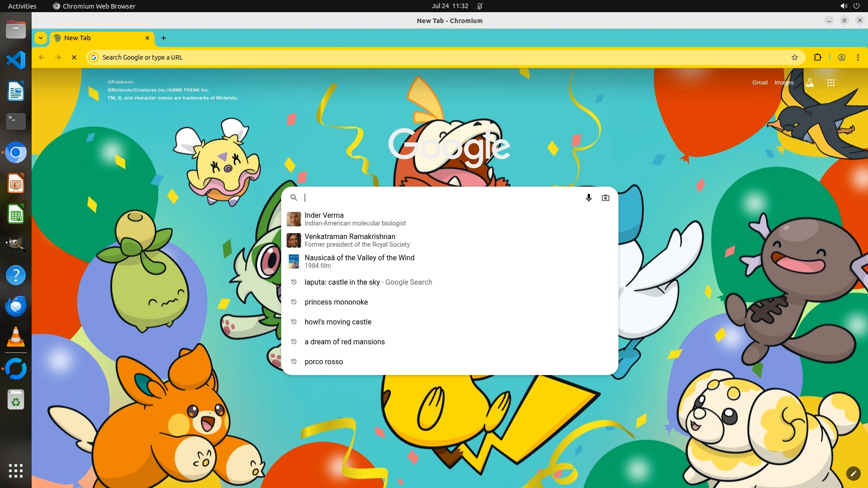This screenshot has height=488, width=868.
Task: Open system volume and power menu
Action: 850,6
